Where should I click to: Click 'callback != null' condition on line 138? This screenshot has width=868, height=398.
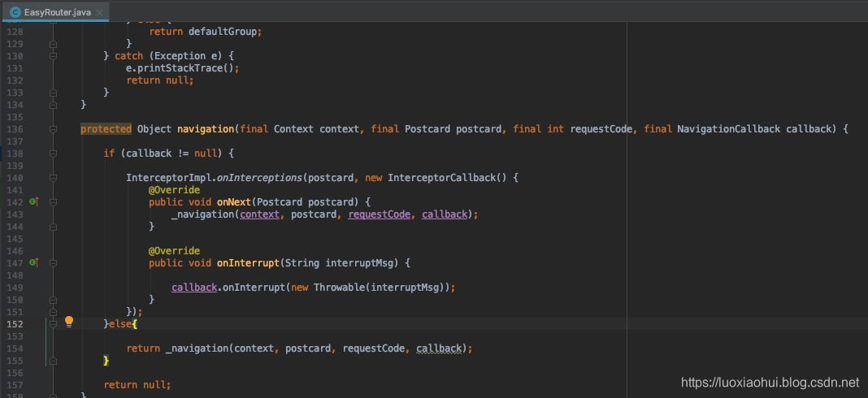click(x=171, y=154)
